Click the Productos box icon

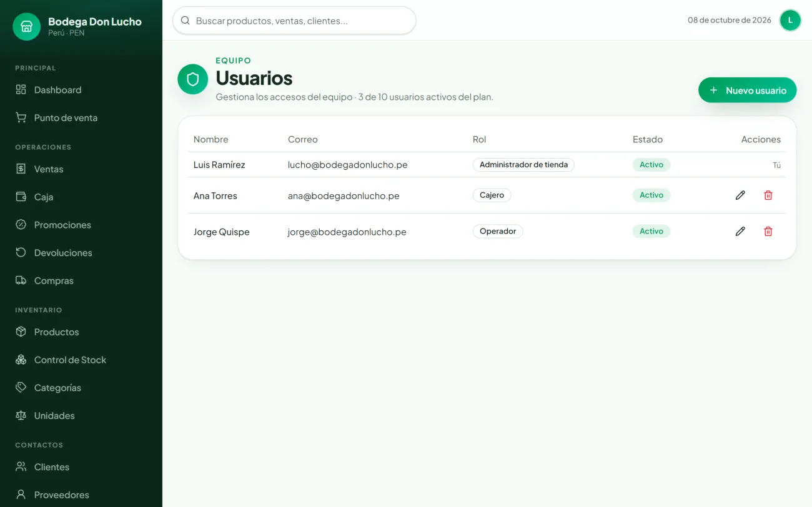pyautogui.click(x=21, y=332)
